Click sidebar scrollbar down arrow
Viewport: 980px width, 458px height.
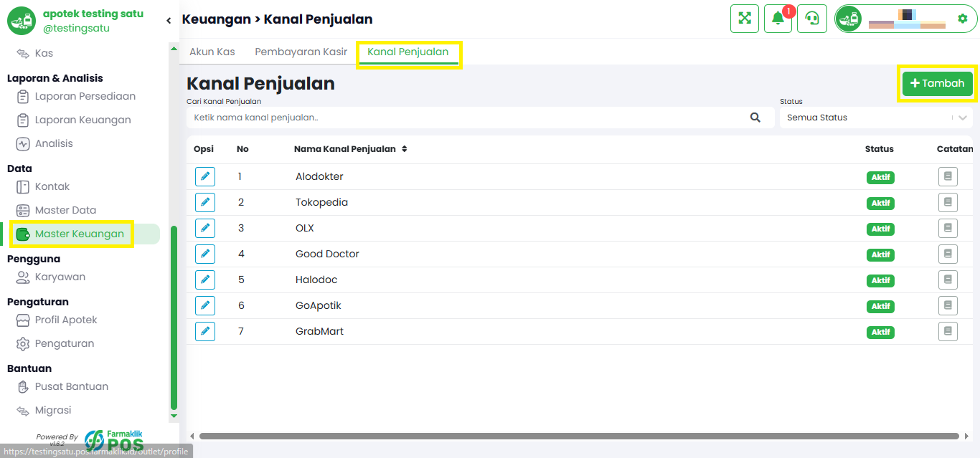point(174,416)
